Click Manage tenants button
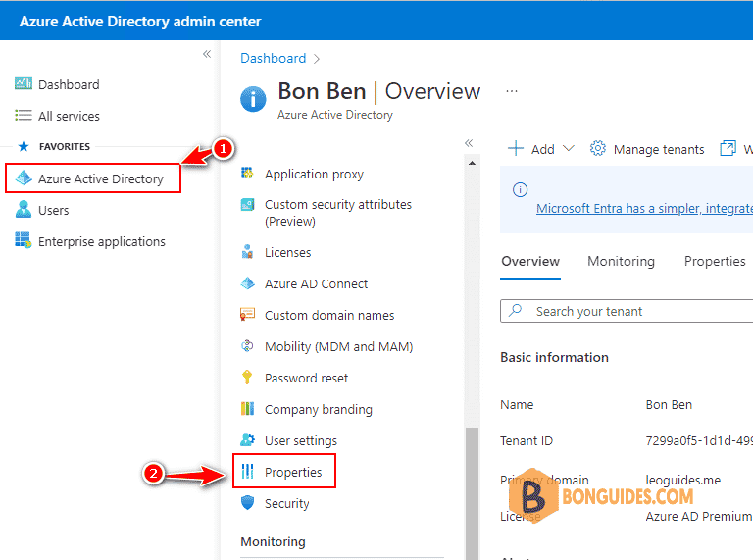753x560 pixels. point(647,149)
